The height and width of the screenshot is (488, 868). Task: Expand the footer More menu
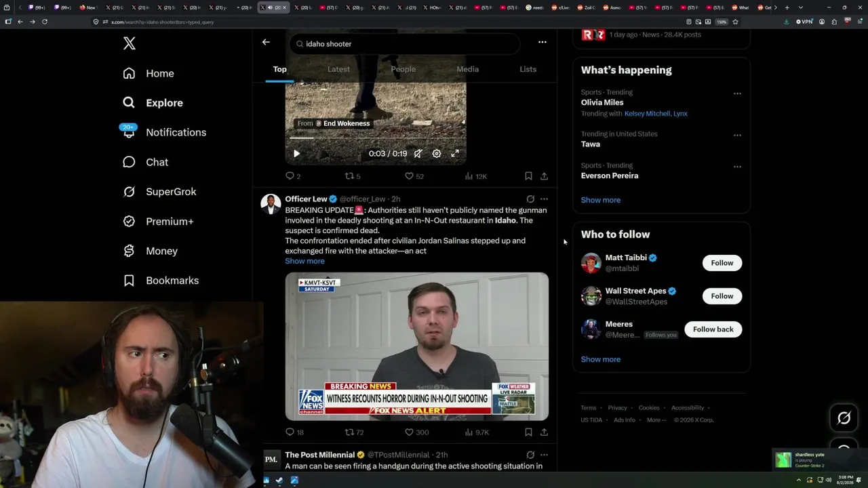pos(656,420)
